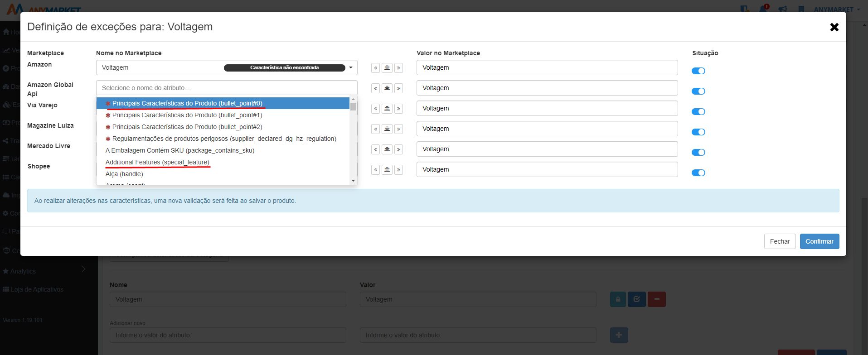
Task: Click the » button in the Magazine Luiza row
Action: coord(398,129)
